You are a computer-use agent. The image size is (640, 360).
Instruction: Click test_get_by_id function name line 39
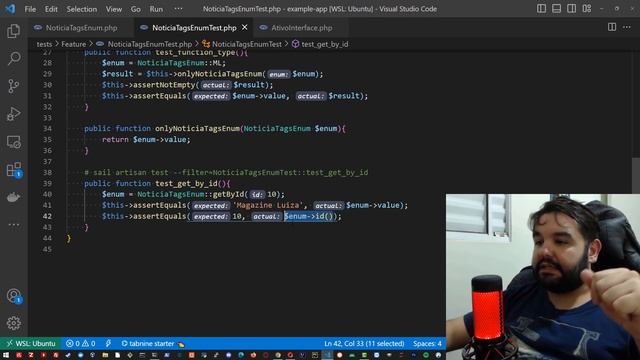click(186, 184)
